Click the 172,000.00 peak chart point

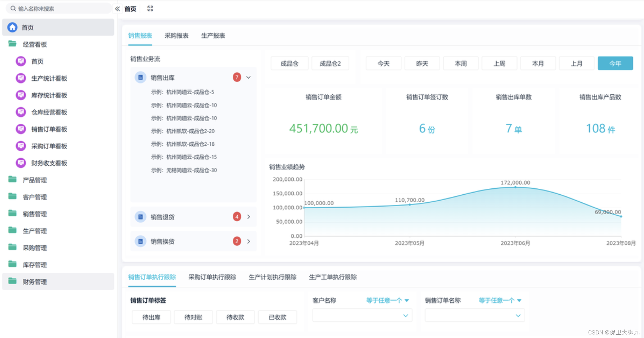coord(515,187)
